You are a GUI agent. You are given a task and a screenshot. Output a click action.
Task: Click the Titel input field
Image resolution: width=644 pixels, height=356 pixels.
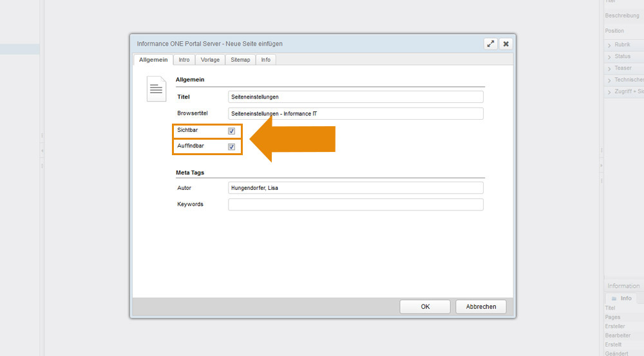(355, 97)
